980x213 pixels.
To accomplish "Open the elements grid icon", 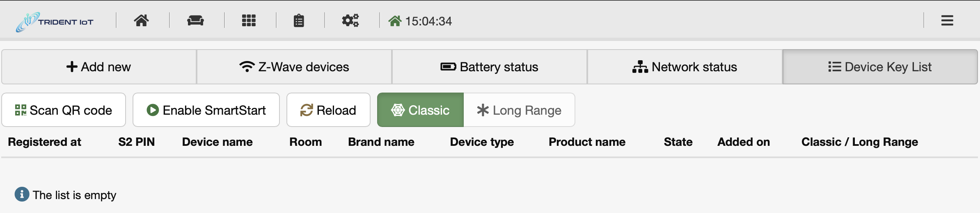I will click(249, 20).
